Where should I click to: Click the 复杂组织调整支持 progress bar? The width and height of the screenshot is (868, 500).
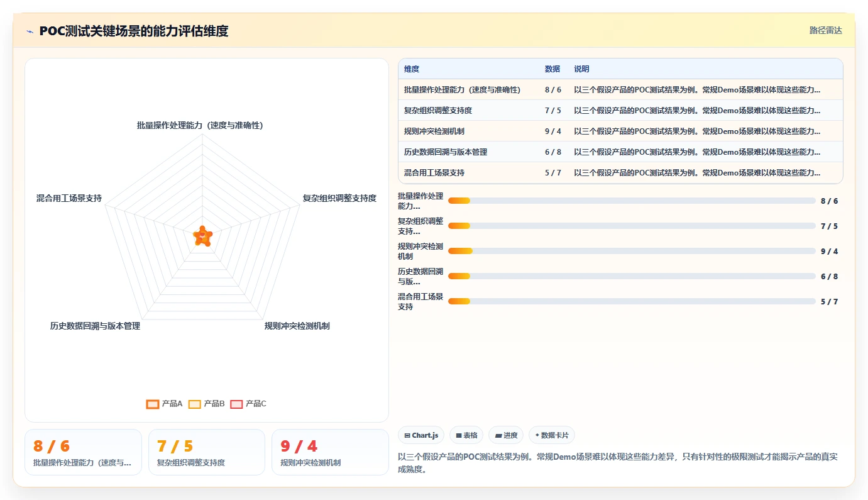pyautogui.click(x=632, y=226)
